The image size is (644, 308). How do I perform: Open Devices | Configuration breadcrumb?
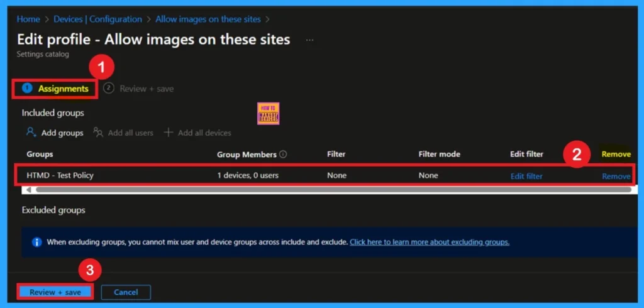click(x=97, y=19)
